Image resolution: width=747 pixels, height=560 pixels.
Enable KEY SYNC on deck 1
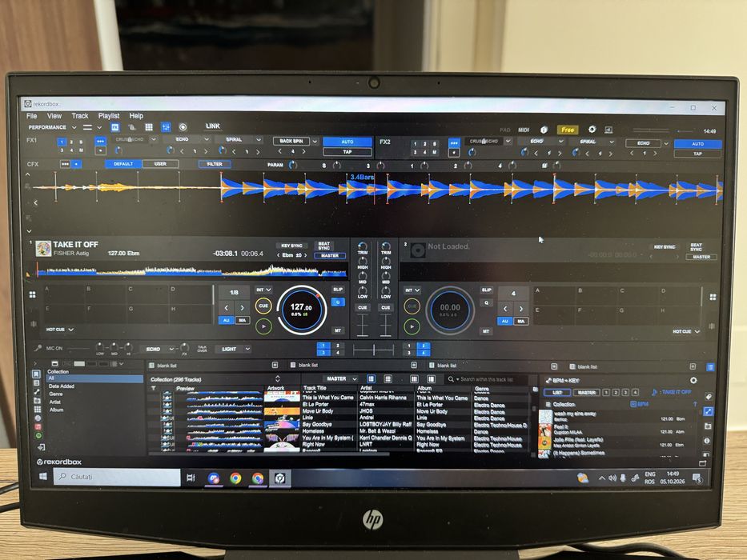[291, 246]
